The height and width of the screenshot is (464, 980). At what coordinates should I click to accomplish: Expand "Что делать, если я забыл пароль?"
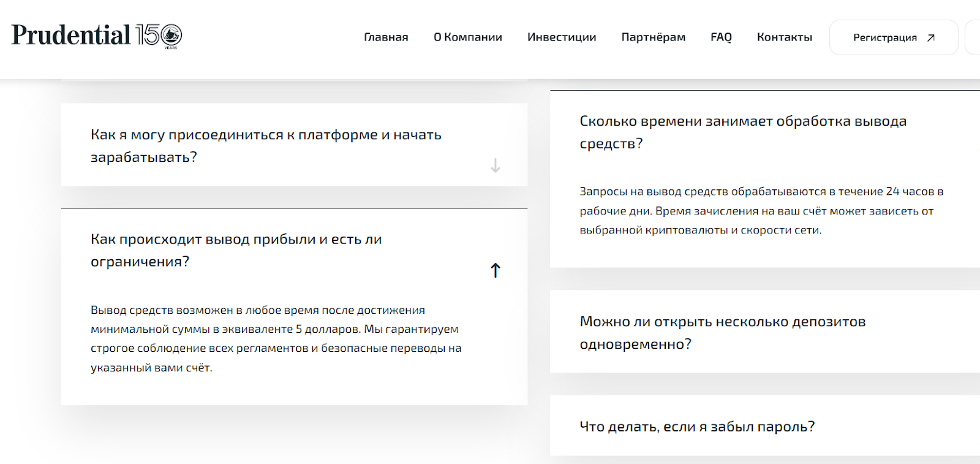pos(697,427)
